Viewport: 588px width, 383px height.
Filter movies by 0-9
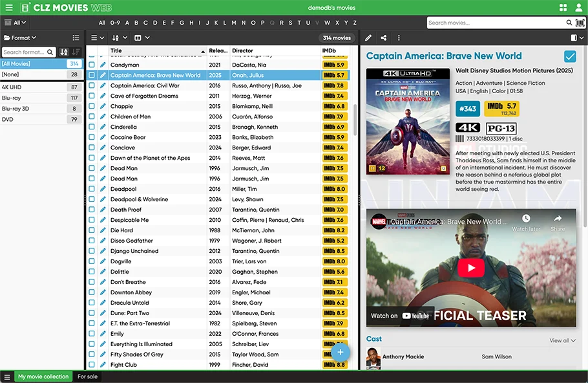coord(115,23)
